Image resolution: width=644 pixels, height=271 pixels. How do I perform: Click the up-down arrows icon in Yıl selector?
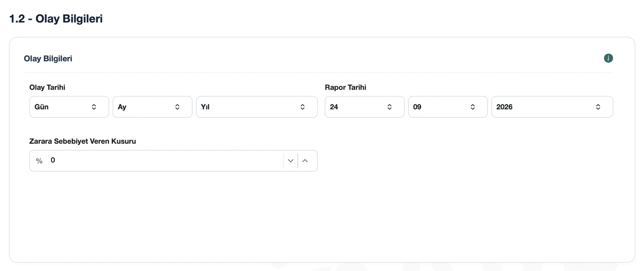click(x=302, y=107)
